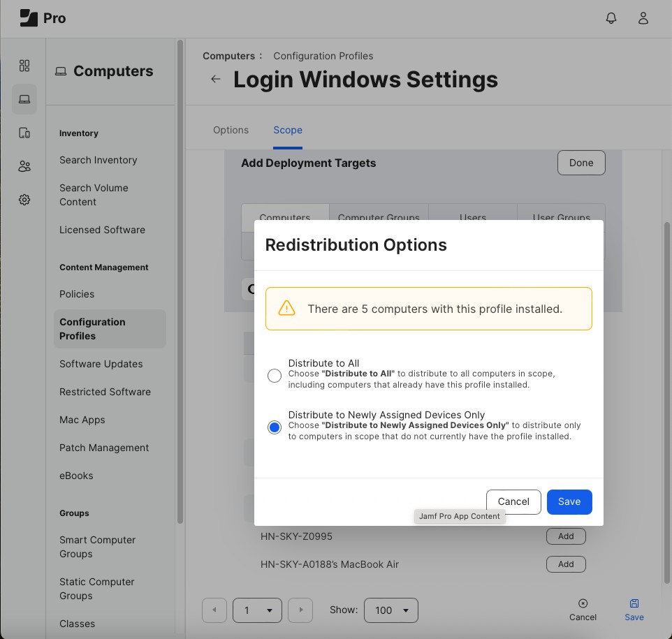Open the notifications bell icon
672x639 pixels.
pyautogui.click(x=611, y=18)
